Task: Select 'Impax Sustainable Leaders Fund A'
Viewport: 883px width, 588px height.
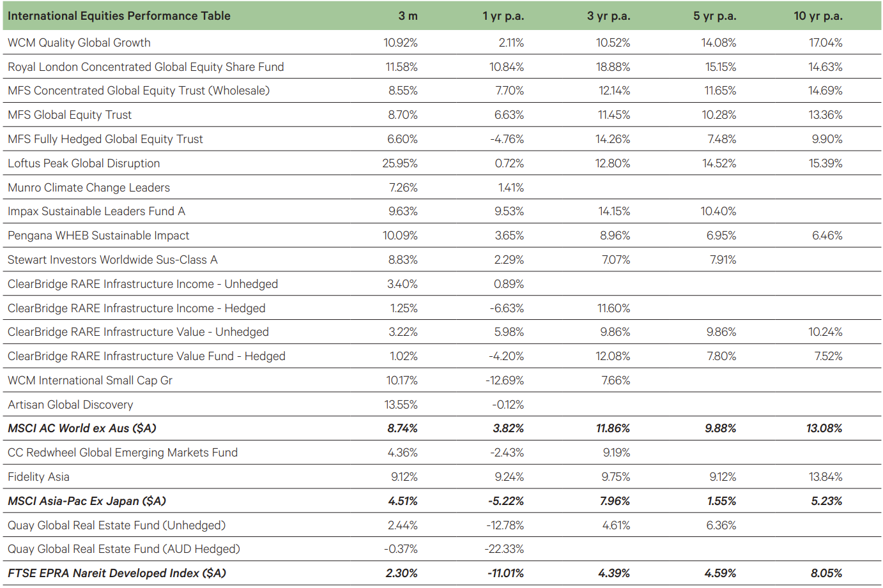Action: 96,211
